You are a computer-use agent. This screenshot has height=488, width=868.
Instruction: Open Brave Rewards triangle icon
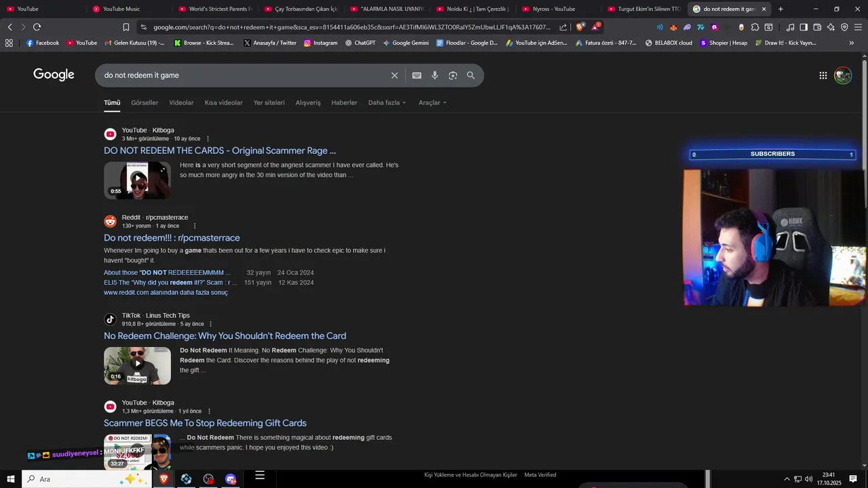[x=595, y=27]
